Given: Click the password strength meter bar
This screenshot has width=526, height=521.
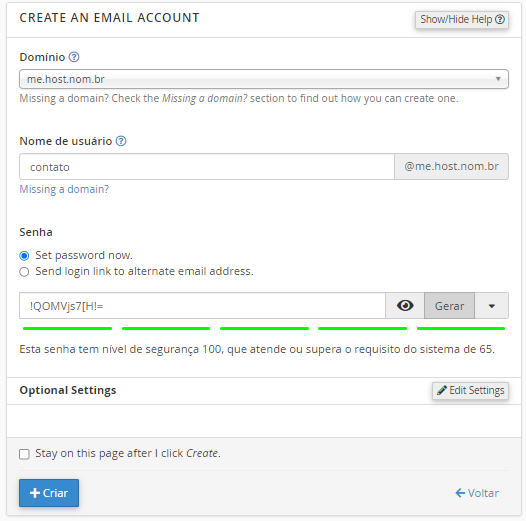Looking at the screenshot, I should [264, 328].
